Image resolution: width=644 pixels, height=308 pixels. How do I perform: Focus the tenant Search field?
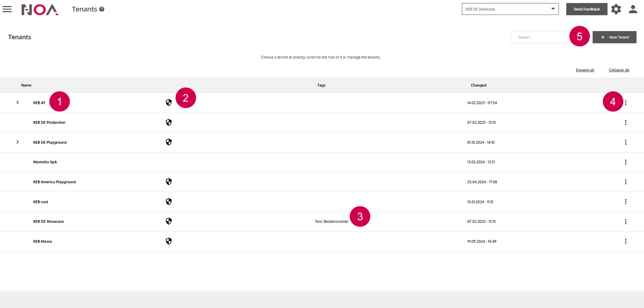coord(539,37)
